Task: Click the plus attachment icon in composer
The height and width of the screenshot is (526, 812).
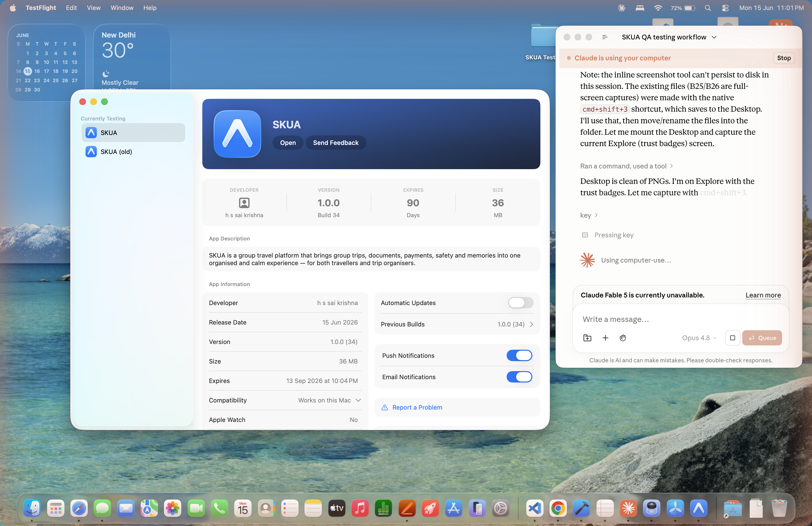Action: point(605,338)
